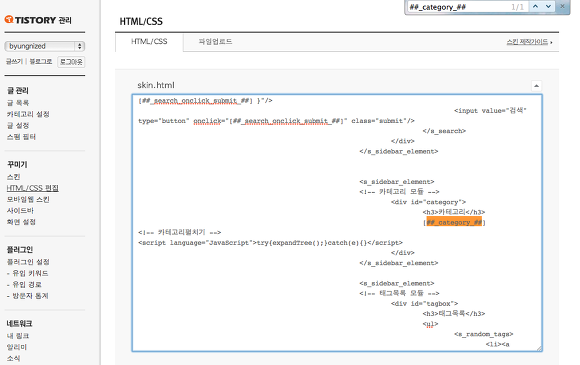Click the 글 관리 section heading
Viewport: 580px width, 365px height.
[x=18, y=91]
